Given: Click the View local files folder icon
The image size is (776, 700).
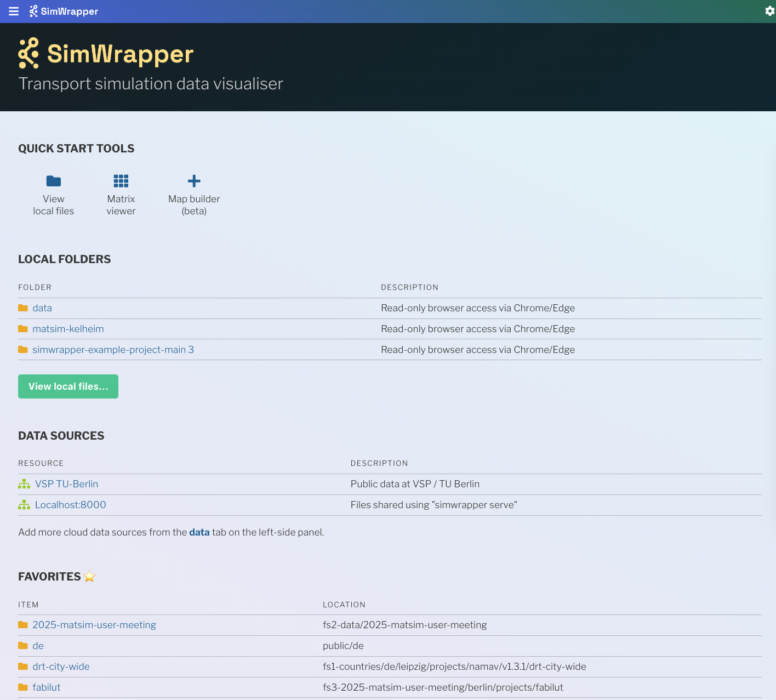Looking at the screenshot, I should point(54,181).
